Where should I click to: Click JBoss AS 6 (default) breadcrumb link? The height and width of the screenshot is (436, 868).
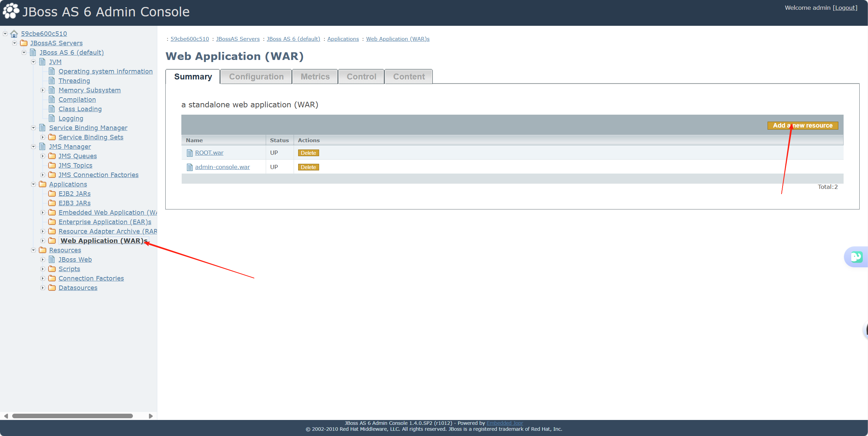click(x=293, y=39)
